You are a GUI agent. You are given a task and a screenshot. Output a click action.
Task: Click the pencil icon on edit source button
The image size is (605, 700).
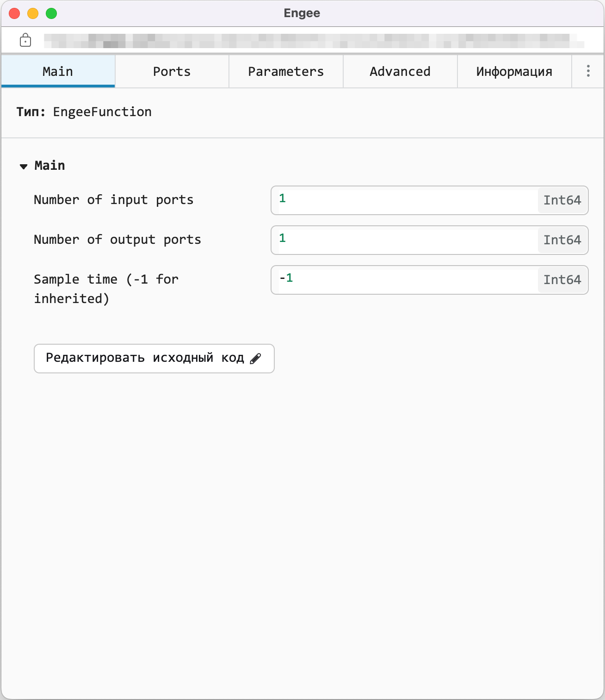tap(255, 359)
